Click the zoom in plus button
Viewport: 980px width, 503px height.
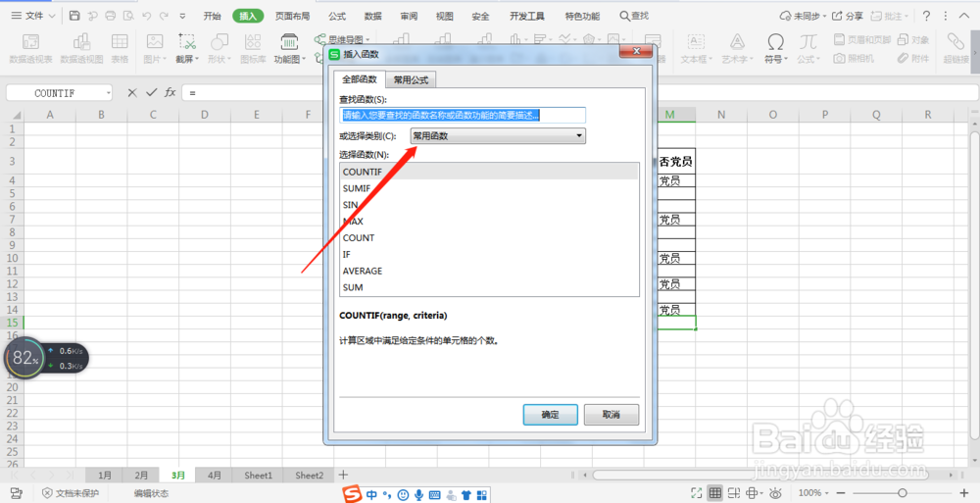pos(964,493)
